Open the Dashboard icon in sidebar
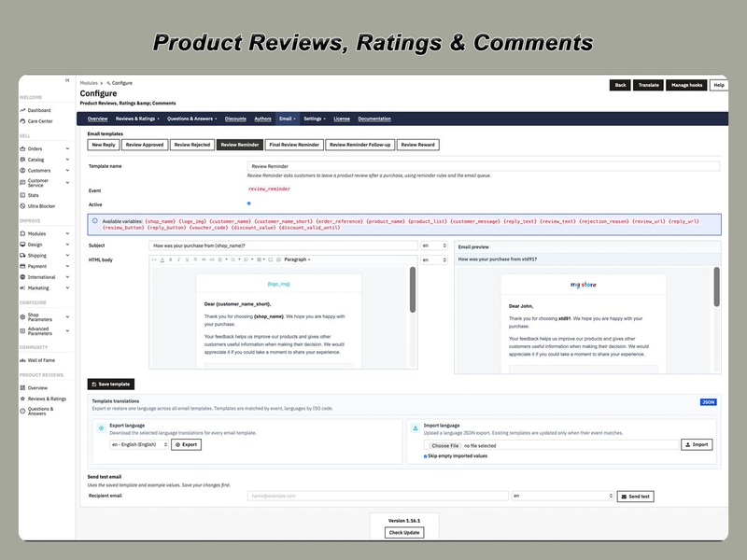Screen dimensions: 747x560 coord(22,110)
